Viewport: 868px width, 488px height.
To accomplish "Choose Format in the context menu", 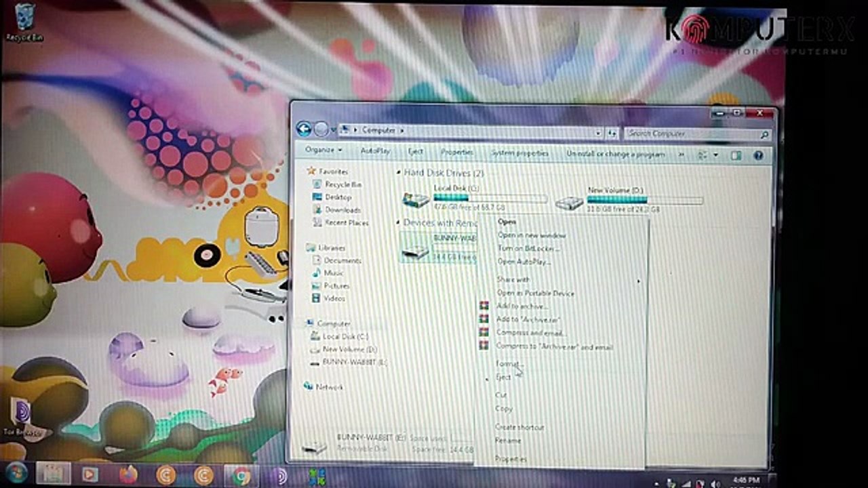I will coord(509,364).
